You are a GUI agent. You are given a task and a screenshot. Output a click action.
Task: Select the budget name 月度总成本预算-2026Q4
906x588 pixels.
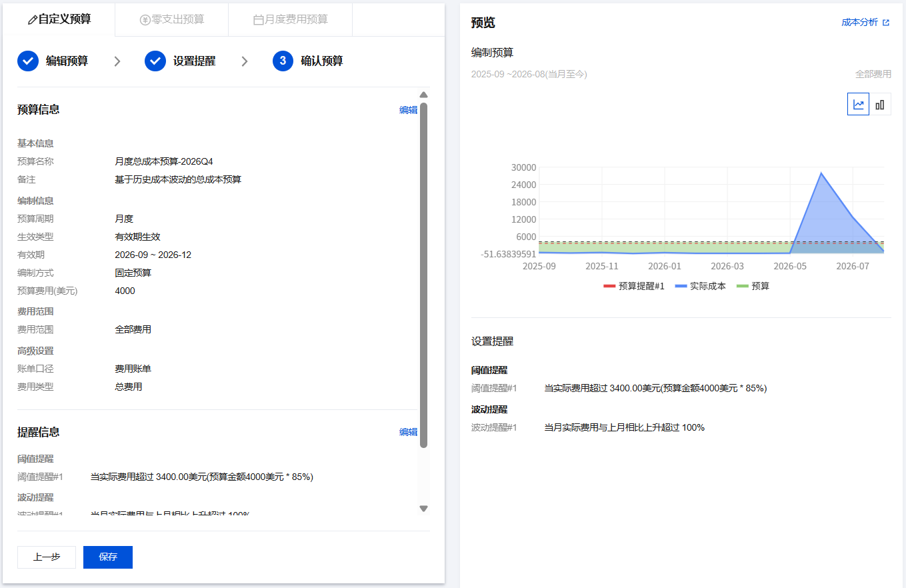point(164,161)
